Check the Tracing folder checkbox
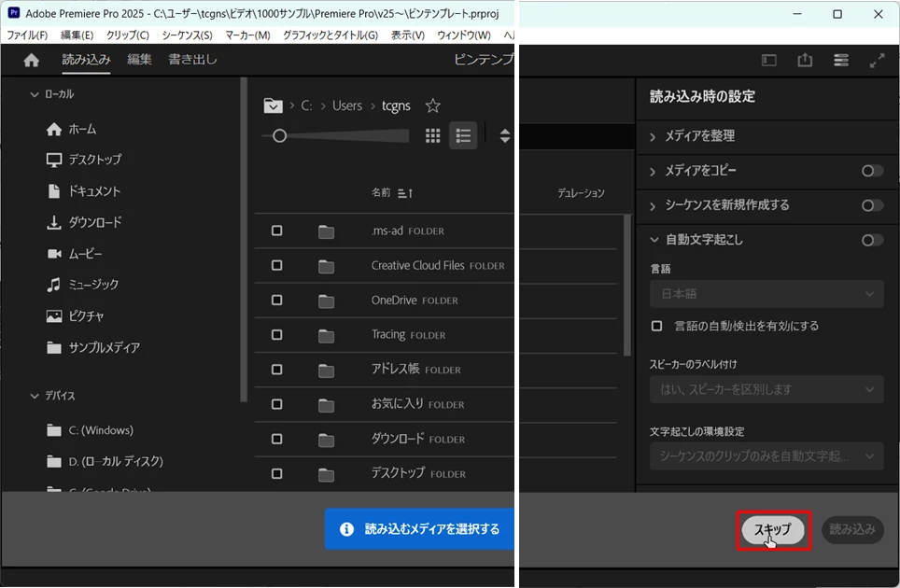The image size is (900, 588). point(276,334)
